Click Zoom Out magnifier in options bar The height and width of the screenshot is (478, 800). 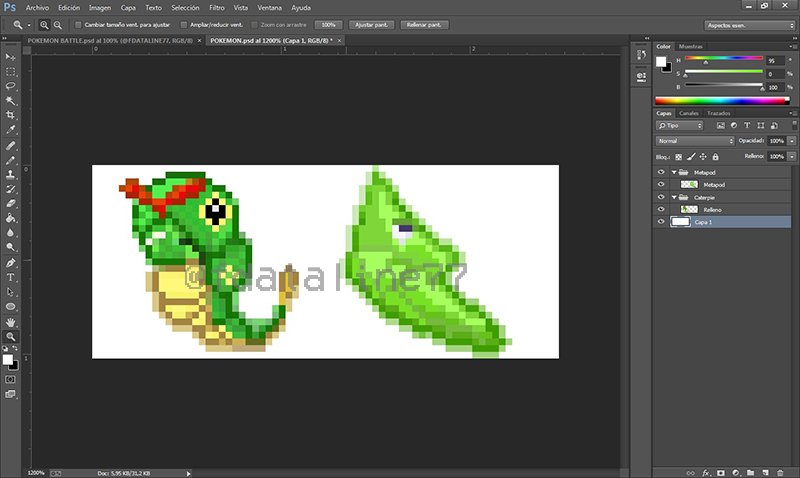pyautogui.click(x=58, y=24)
